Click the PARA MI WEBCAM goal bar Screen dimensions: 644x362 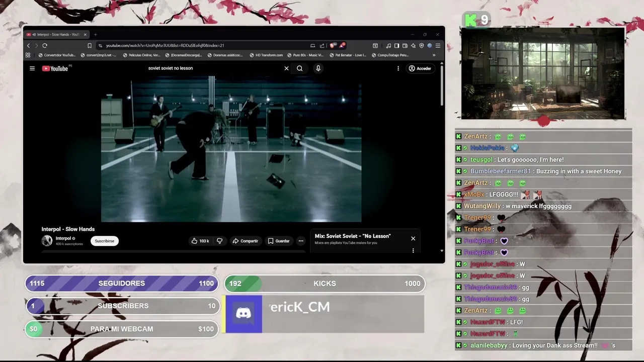[x=122, y=329]
